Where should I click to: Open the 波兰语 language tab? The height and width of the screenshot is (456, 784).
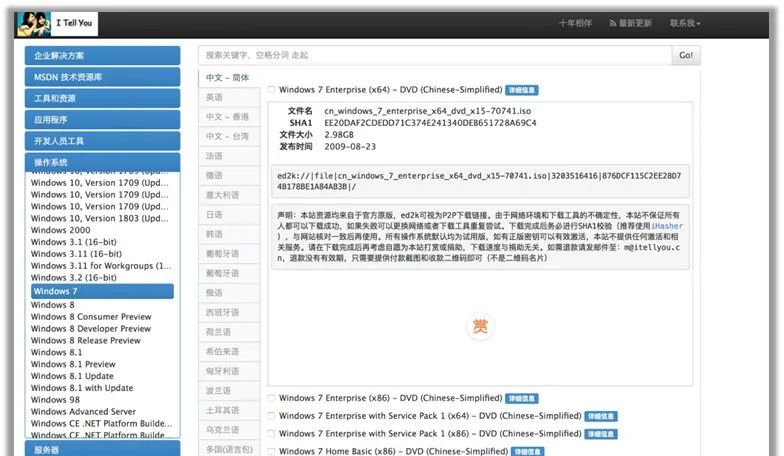(229, 390)
